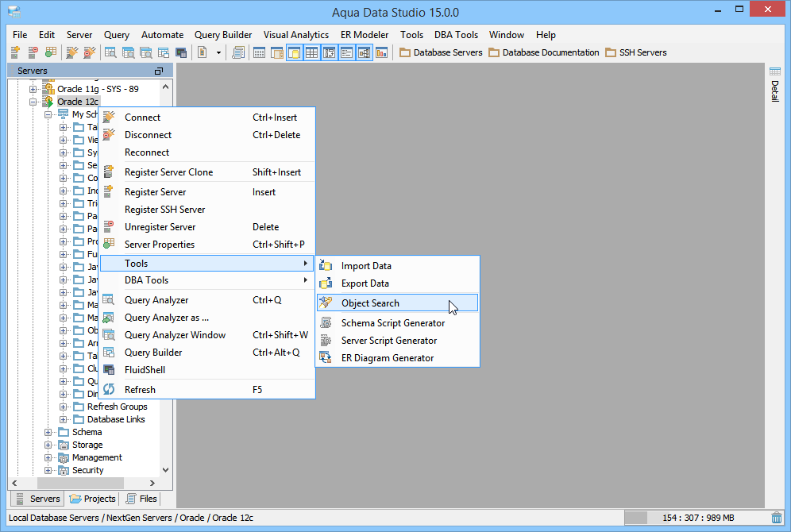Screen dimensions: 791x532
Task: Click the chart toolbar icon
Action: [382, 52]
